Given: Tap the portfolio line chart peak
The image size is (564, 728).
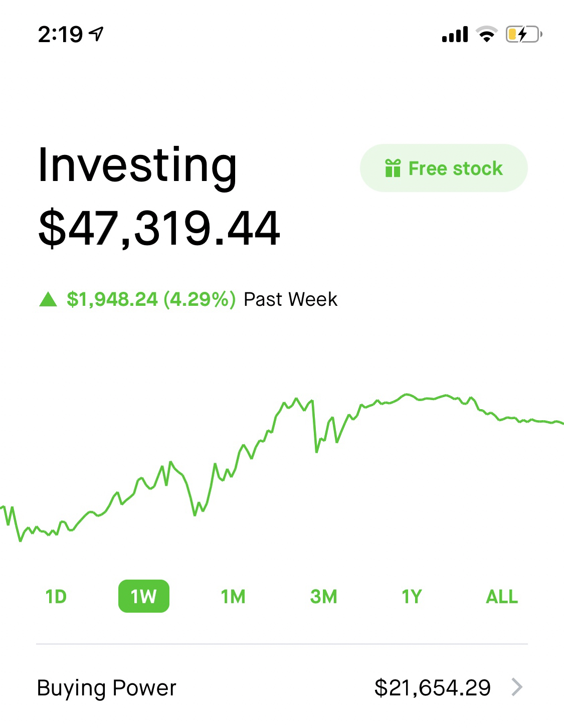Looking at the screenshot, I should pos(407,395).
